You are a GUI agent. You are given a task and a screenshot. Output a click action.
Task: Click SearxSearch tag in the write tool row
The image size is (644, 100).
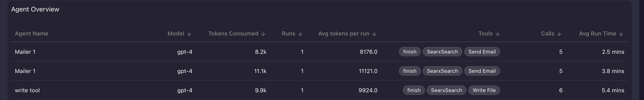click(446, 90)
